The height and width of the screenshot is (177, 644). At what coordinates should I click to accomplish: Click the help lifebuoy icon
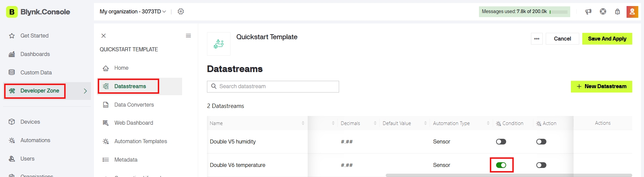point(603,12)
